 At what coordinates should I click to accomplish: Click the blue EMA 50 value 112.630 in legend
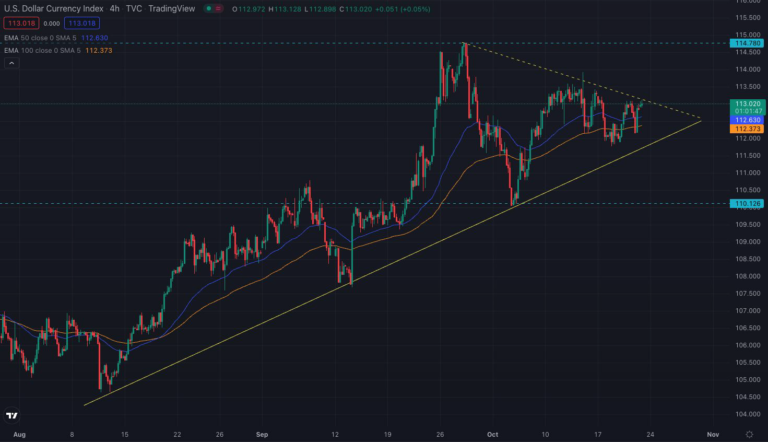pyautogui.click(x=95, y=38)
